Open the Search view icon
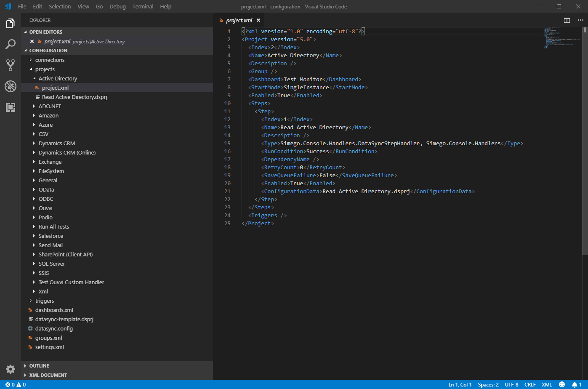588x389 pixels. point(11,44)
